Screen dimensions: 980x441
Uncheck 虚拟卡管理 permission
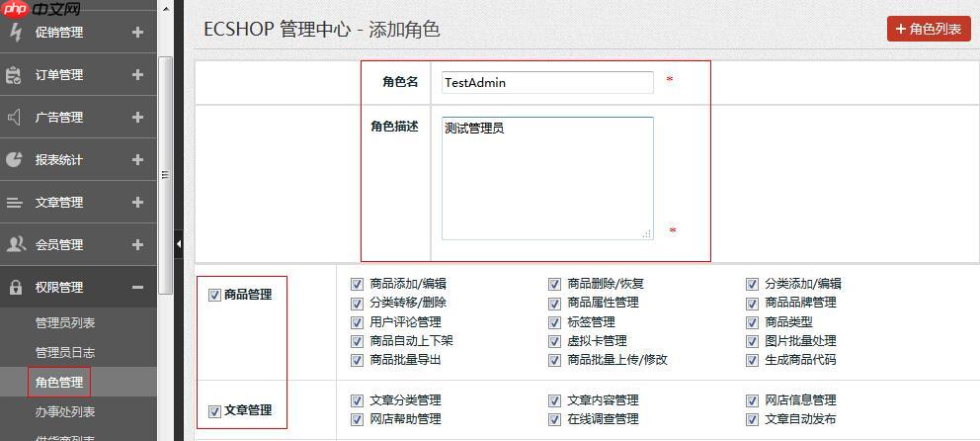pyautogui.click(x=554, y=341)
